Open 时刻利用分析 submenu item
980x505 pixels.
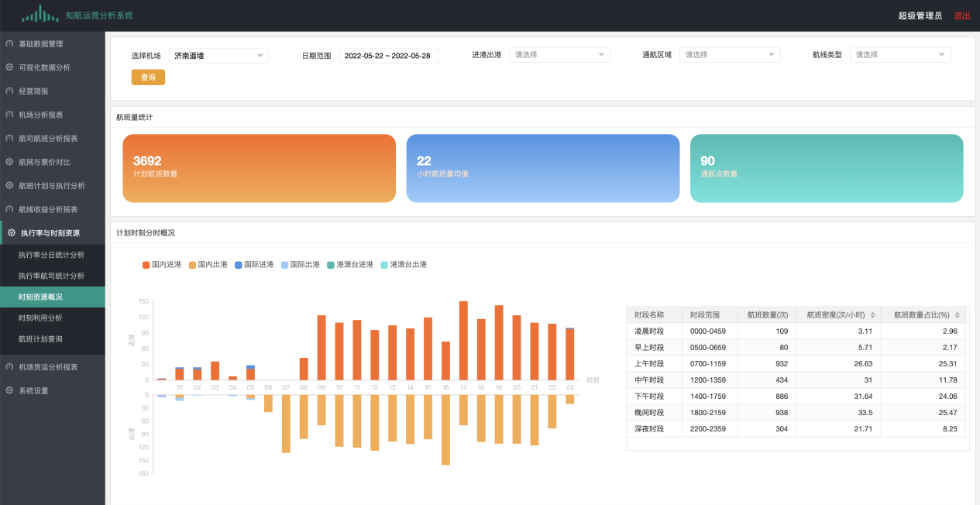point(40,318)
